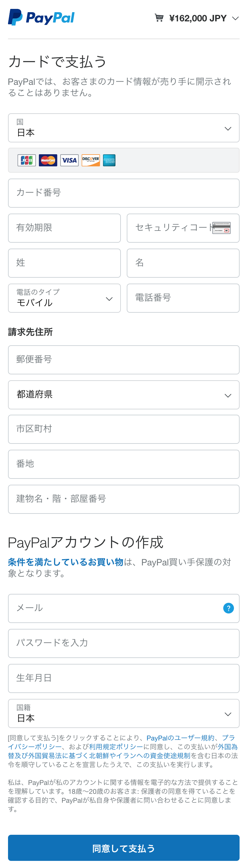Image resolution: width=247 pixels, height=868 pixels.
Task: Click the 同意して支払う button
Action: pos(124,848)
